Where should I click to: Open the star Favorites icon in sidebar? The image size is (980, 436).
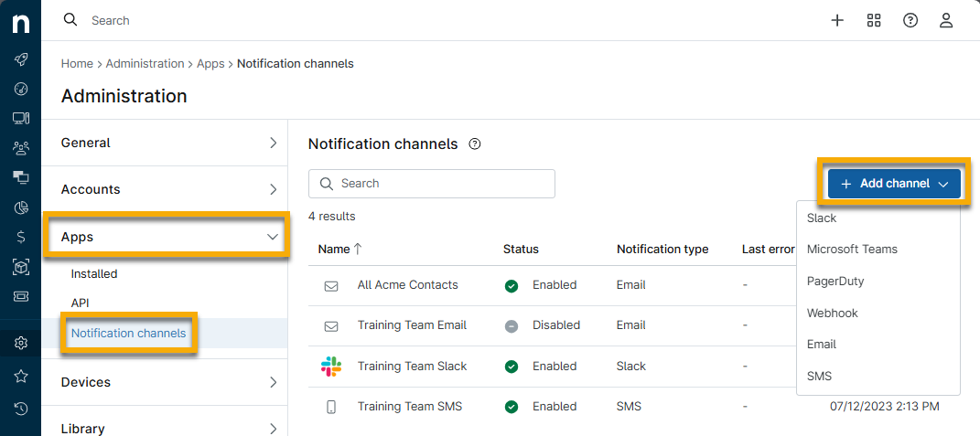point(20,376)
